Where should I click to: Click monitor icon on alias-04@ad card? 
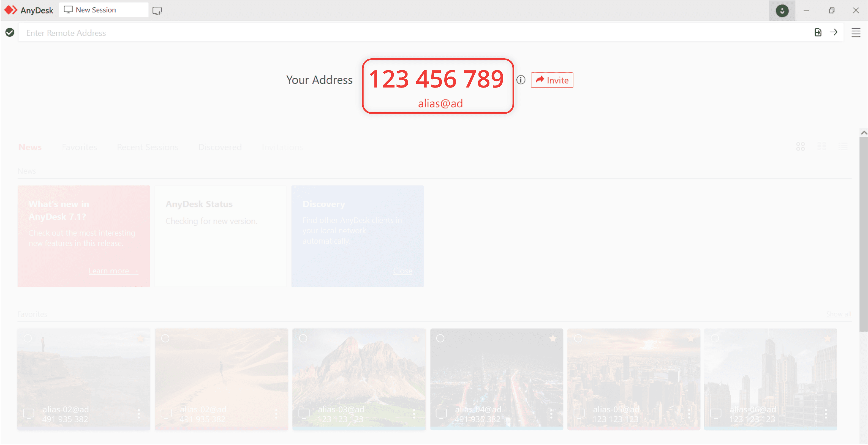point(441,414)
